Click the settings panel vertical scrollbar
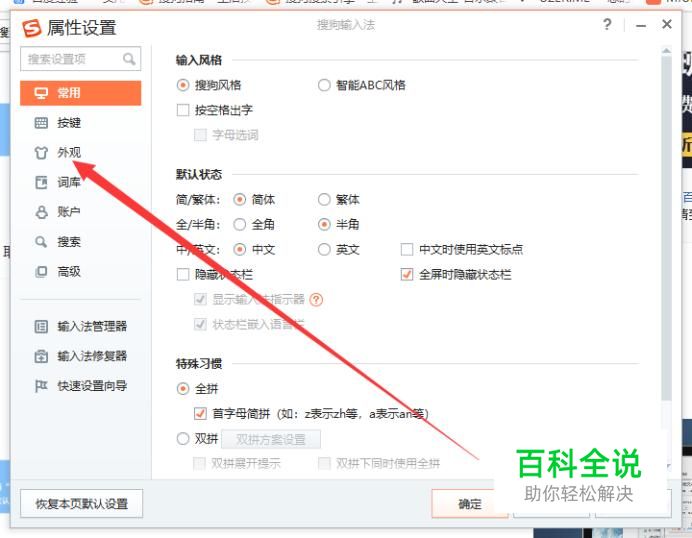 tap(666, 229)
